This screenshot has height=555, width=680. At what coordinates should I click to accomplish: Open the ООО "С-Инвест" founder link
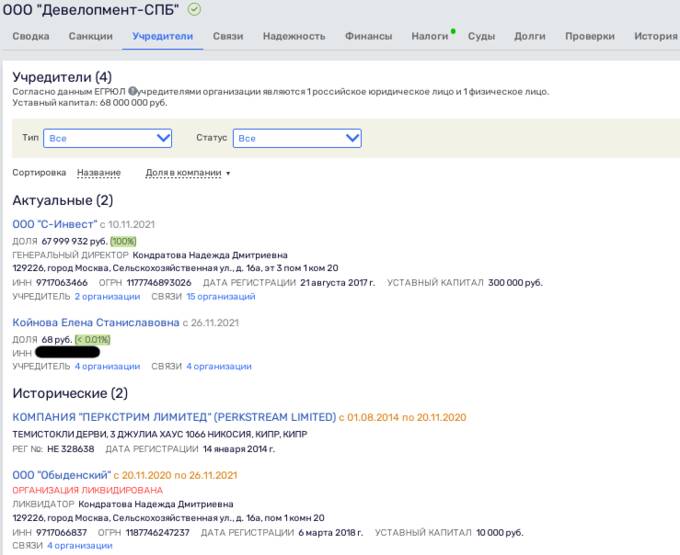[x=55, y=224]
